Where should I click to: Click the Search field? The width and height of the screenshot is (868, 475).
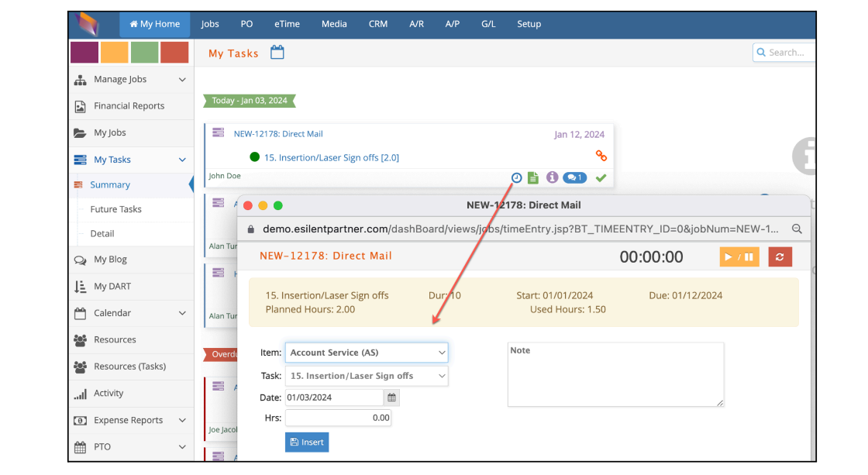[784, 53]
